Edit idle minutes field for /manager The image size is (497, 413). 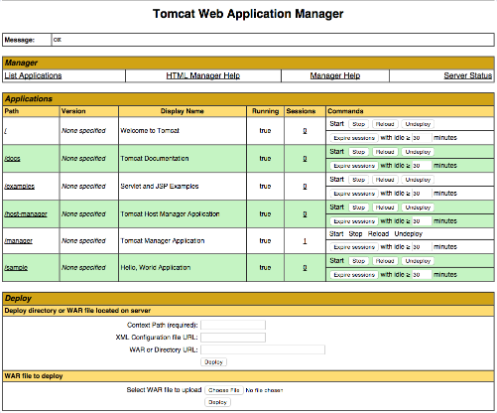pos(422,247)
